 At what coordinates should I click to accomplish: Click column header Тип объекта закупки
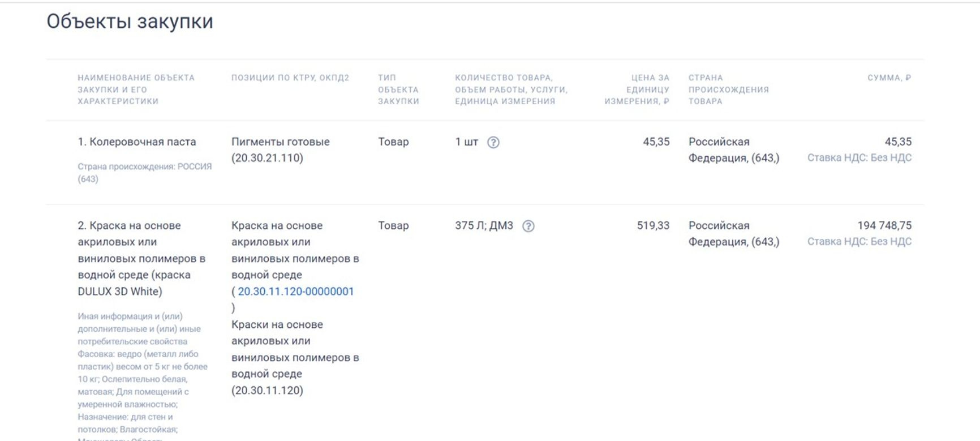point(399,89)
